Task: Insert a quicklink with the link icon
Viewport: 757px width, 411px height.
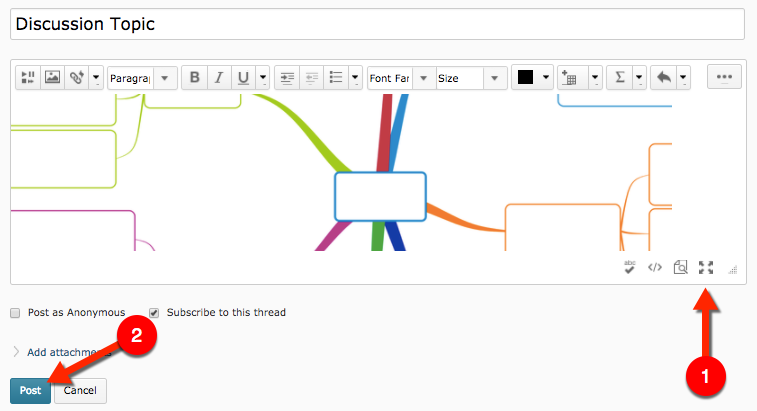Action: (x=76, y=77)
